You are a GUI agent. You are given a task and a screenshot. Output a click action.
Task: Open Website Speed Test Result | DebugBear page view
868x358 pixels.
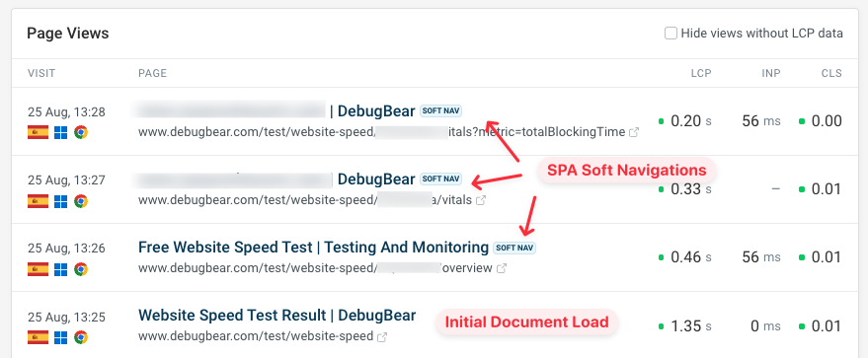[276, 316]
